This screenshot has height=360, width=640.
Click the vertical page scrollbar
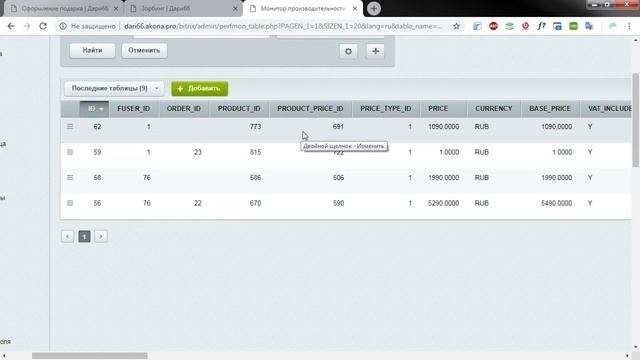(x=636, y=120)
